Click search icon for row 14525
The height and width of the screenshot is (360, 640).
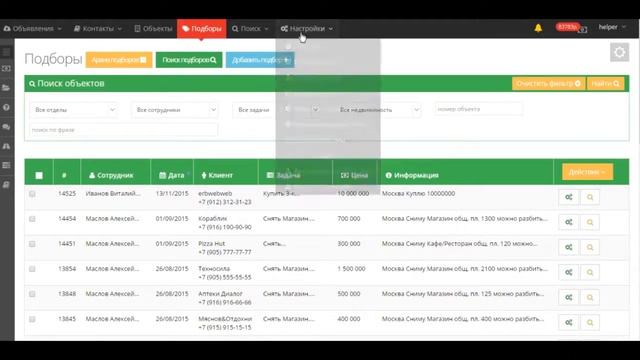coord(590,198)
